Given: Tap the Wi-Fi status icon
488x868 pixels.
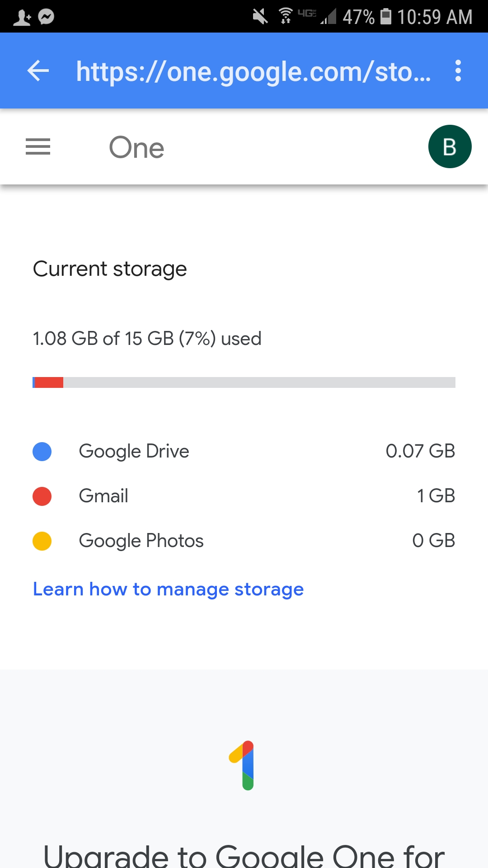Looking at the screenshot, I should click(x=285, y=16).
